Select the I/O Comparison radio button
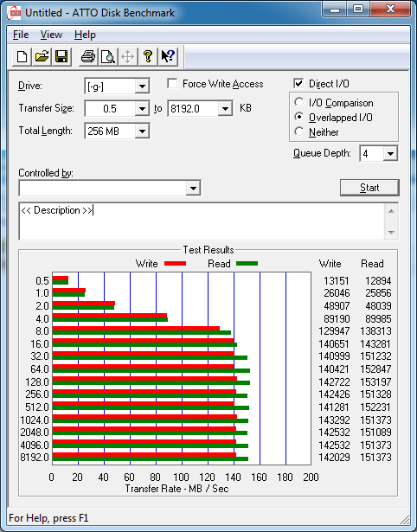 coord(299,102)
